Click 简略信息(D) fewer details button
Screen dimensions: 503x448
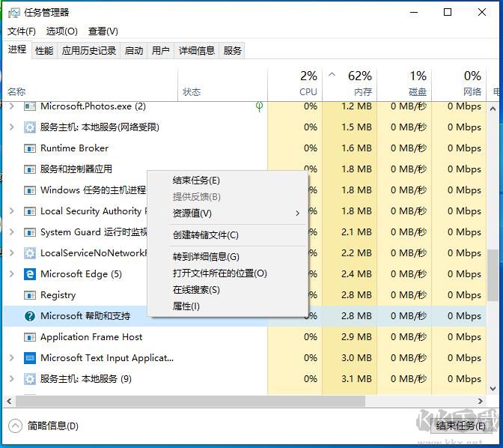[x=43, y=426]
